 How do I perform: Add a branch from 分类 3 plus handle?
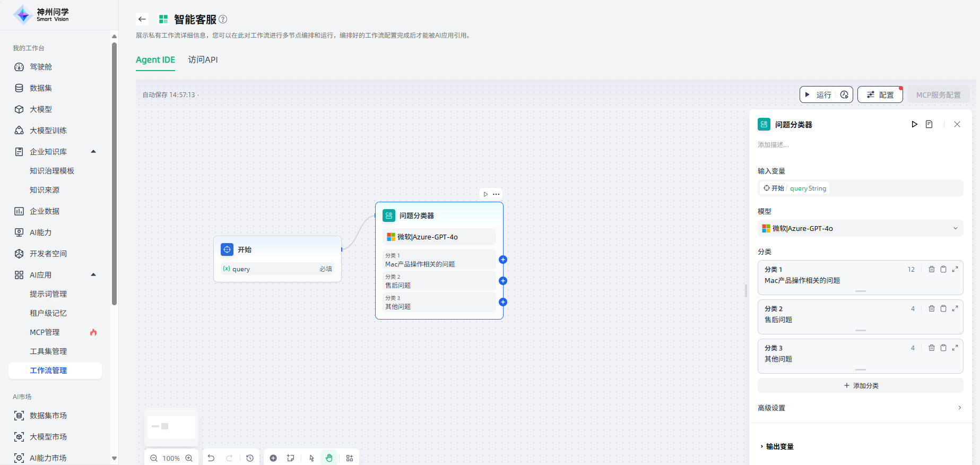coord(503,302)
